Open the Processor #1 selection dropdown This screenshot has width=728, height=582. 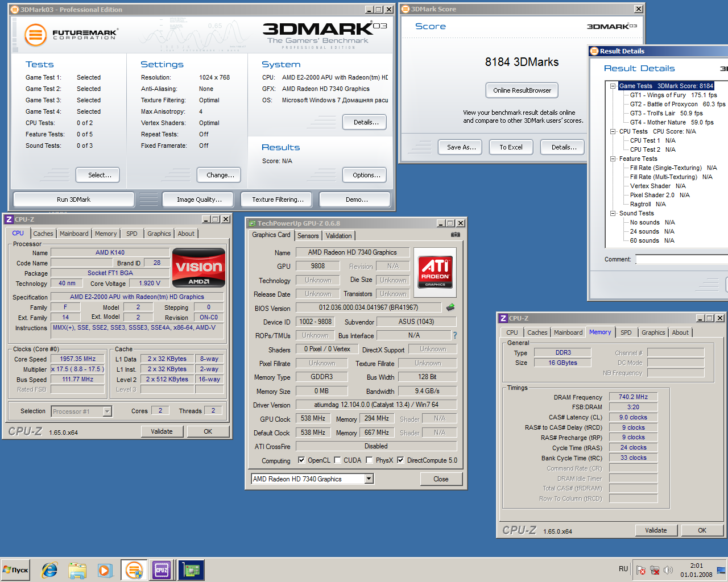click(107, 411)
